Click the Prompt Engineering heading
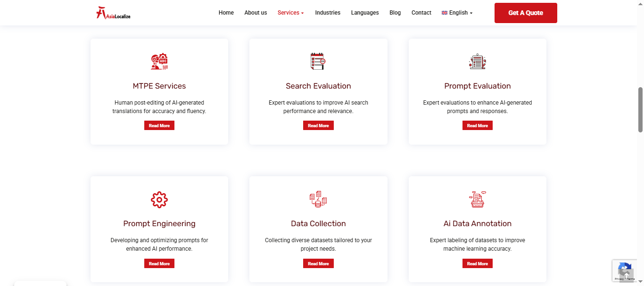Image resolution: width=644 pixels, height=286 pixels. (159, 224)
